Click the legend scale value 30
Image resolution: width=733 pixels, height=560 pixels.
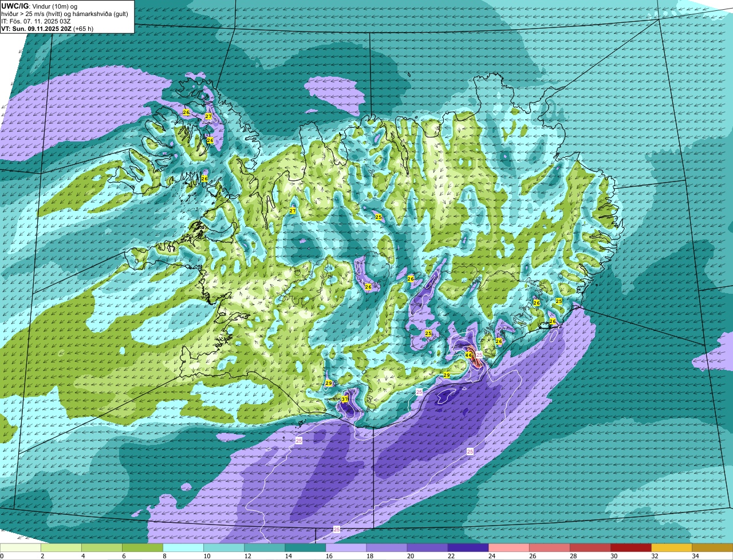(613, 556)
